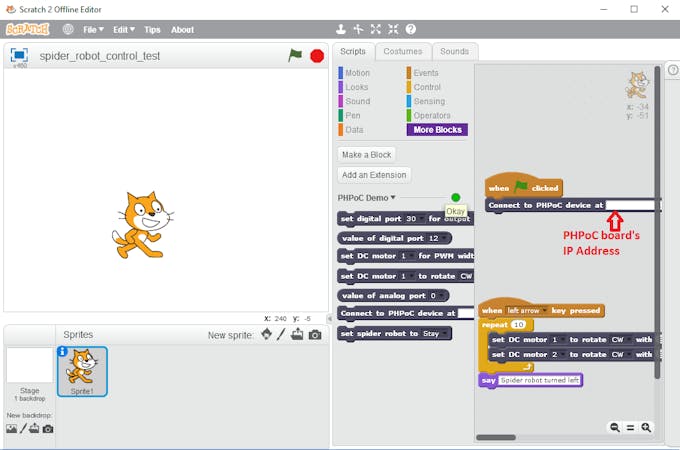Click the Make a Block button

click(x=366, y=155)
